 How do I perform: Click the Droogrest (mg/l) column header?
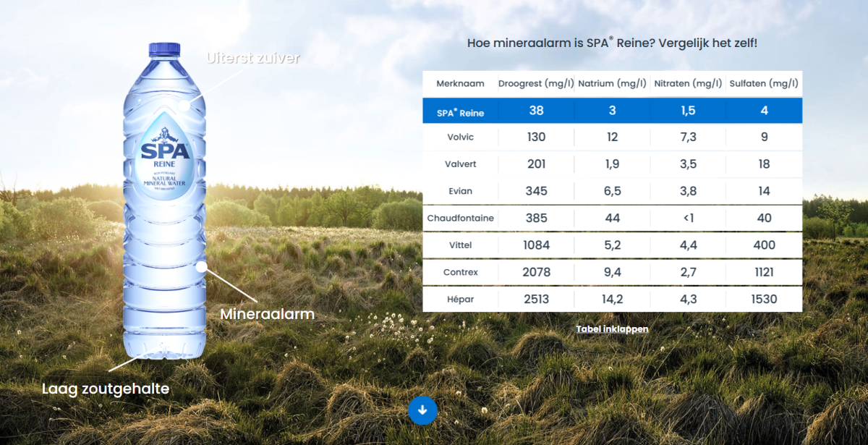coord(536,84)
